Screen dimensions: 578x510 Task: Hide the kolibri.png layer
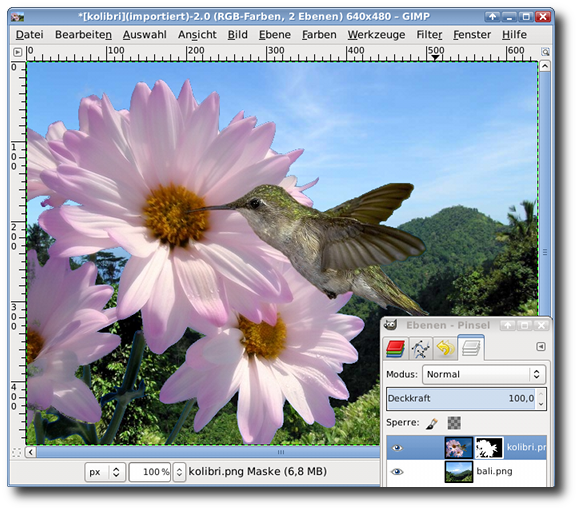(x=397, y=448)
